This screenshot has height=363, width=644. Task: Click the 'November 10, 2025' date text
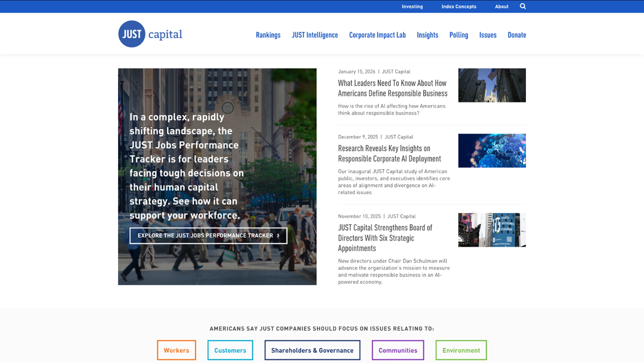pyautogui.click(x=359, y=216)
